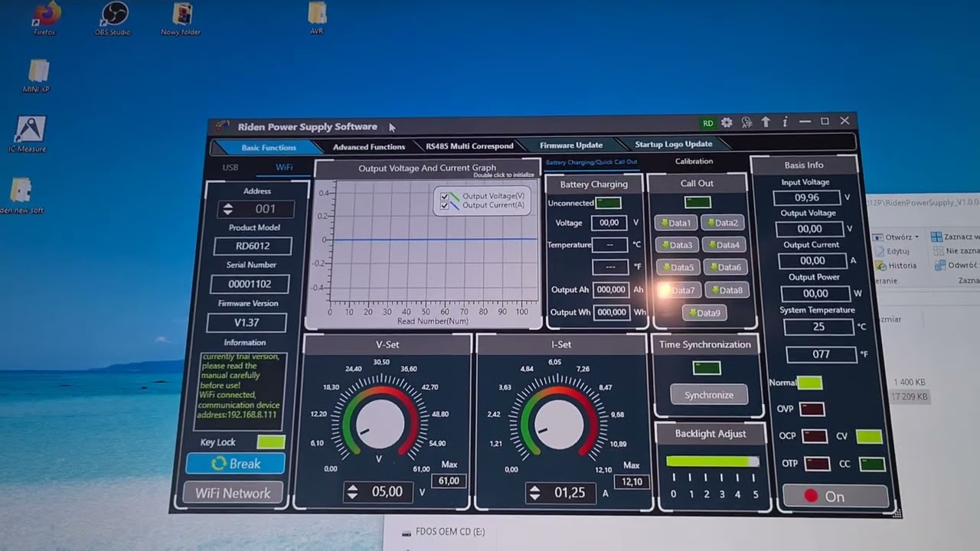Click the Riden app logo in title bar
This screenshot has height=551, width=980.
222,126
